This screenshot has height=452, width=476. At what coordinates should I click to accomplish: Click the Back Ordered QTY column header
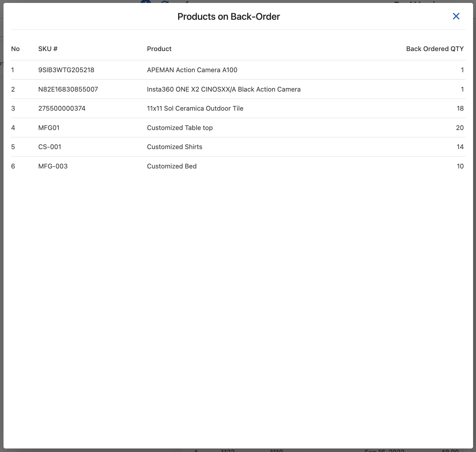click(x=435, y=49)
